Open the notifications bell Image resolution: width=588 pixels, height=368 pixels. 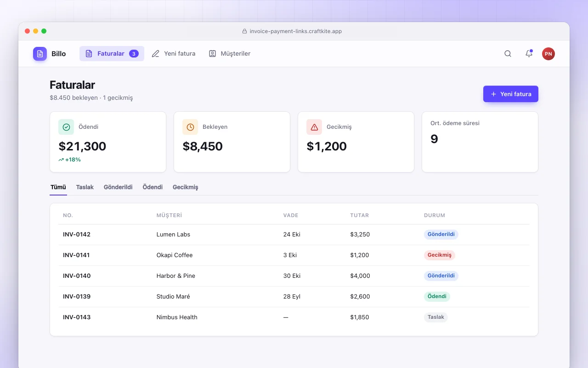tap(529, 54)
